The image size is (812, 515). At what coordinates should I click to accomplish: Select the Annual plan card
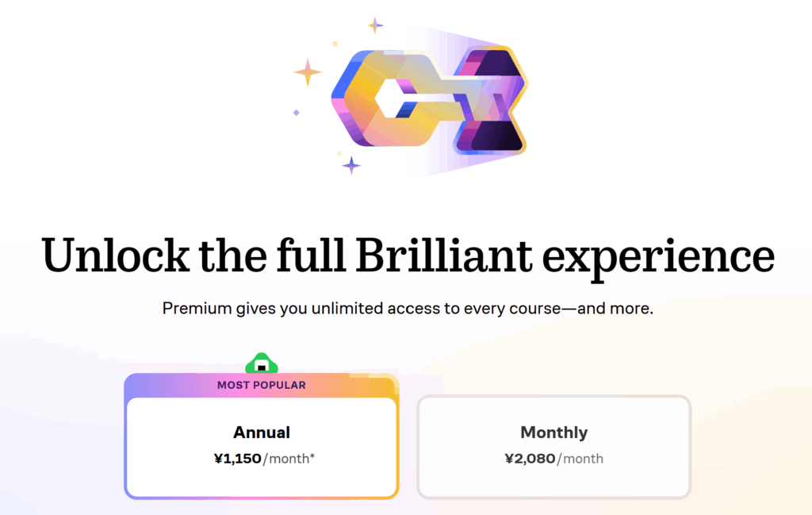click(262, 447)
